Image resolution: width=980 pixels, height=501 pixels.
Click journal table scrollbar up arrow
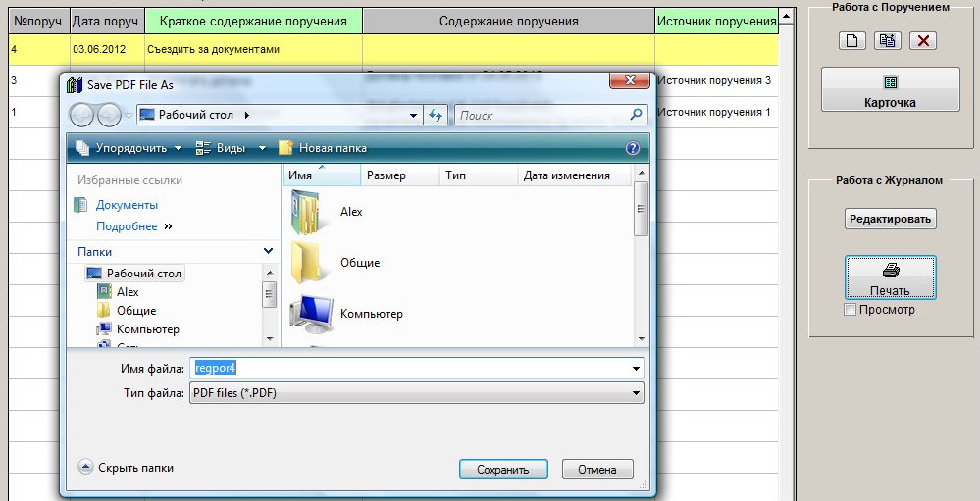click(x=786, y=15)
